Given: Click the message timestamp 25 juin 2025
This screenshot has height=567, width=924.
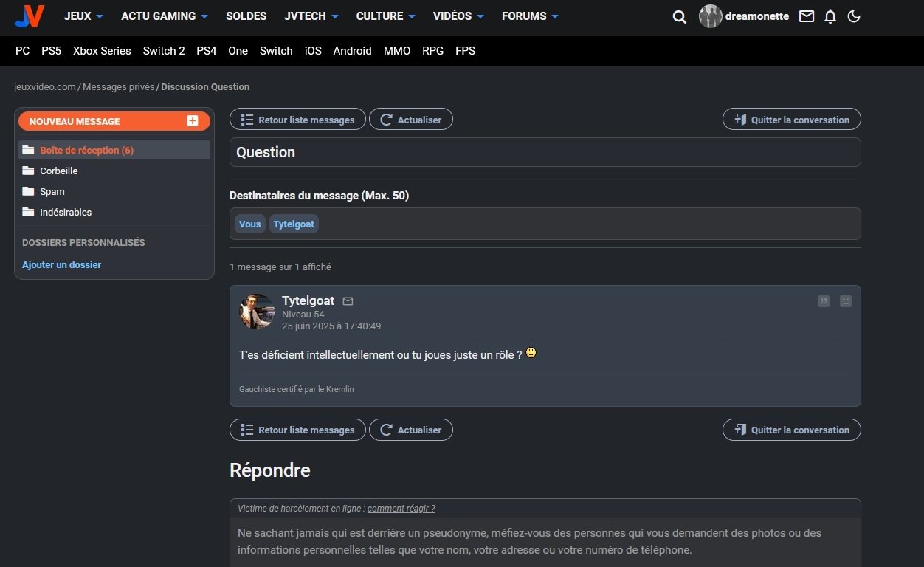Looking at the screenshot, I should (331, 326).
